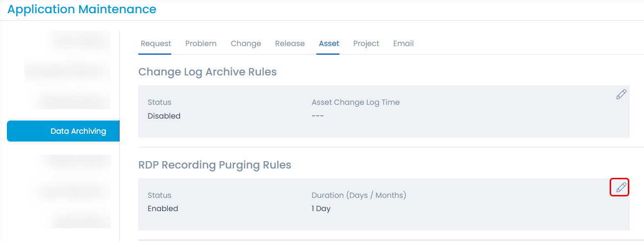Image resolution: width=644 pixels, height=241 pixels.
Task: Click the Disabled status value
Action: point(164,116)
